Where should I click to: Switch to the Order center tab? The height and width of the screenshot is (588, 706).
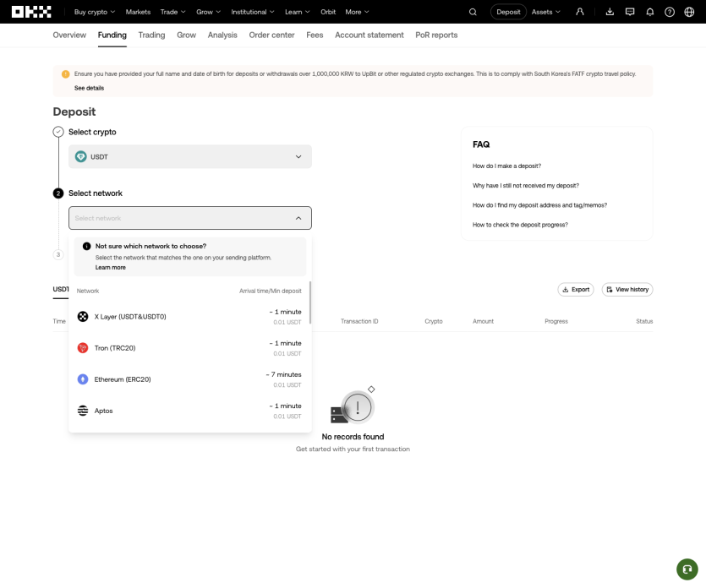(x=272, y=35)
